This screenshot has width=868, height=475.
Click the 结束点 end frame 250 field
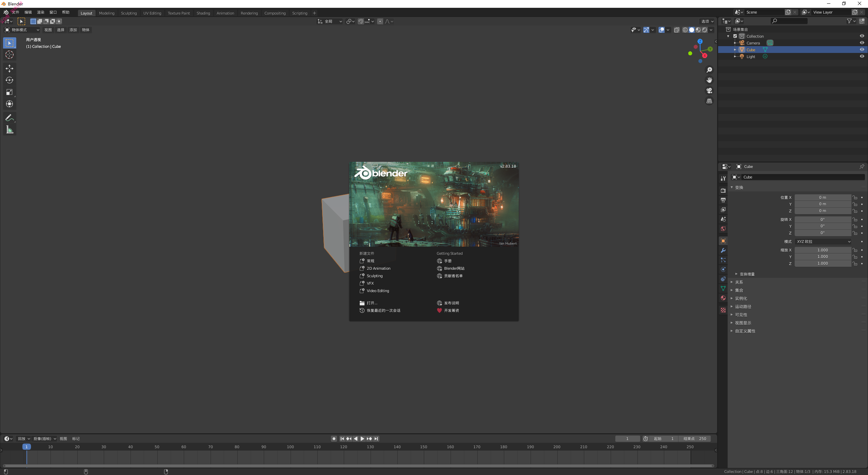click(694, 439)
